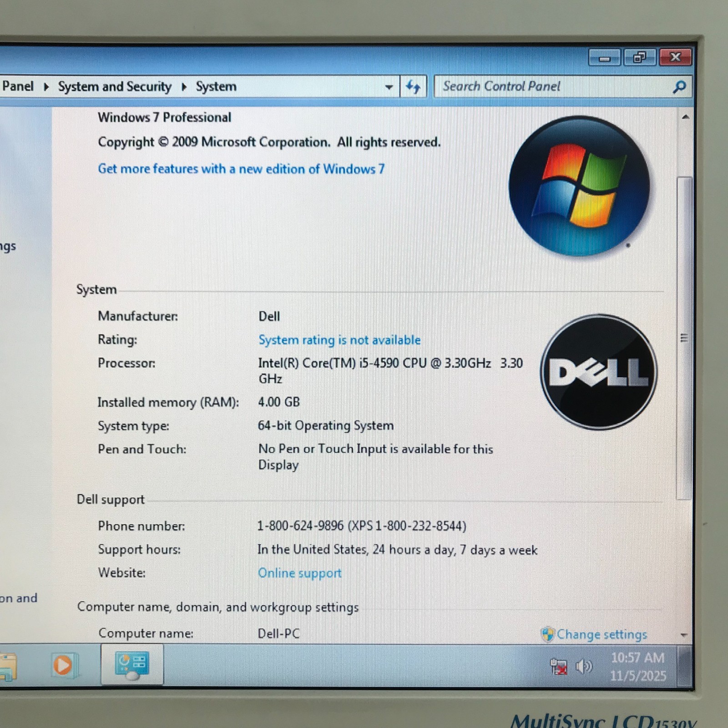Select the Manufacturer value 'Dell'

coord(269,316)
